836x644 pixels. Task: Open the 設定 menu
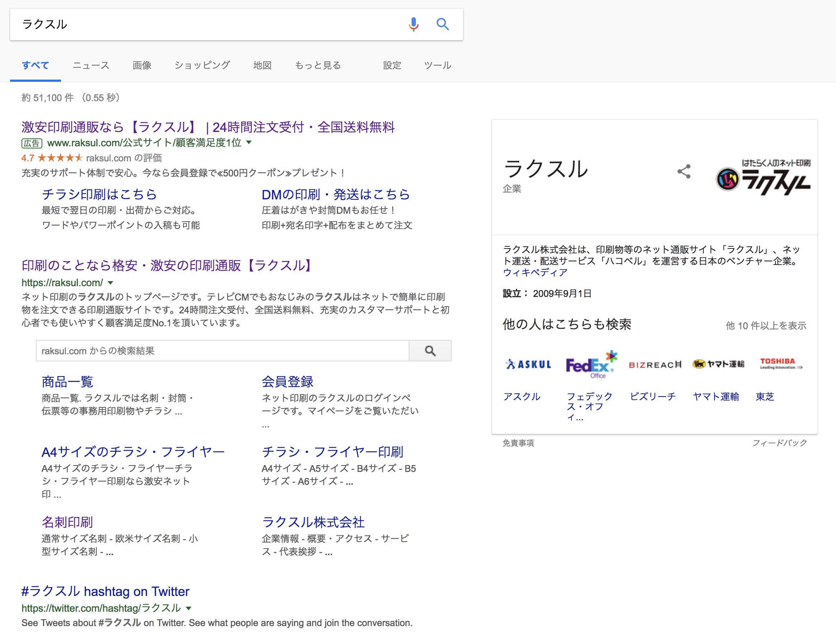pyautogui.click(x=392, y=65)
